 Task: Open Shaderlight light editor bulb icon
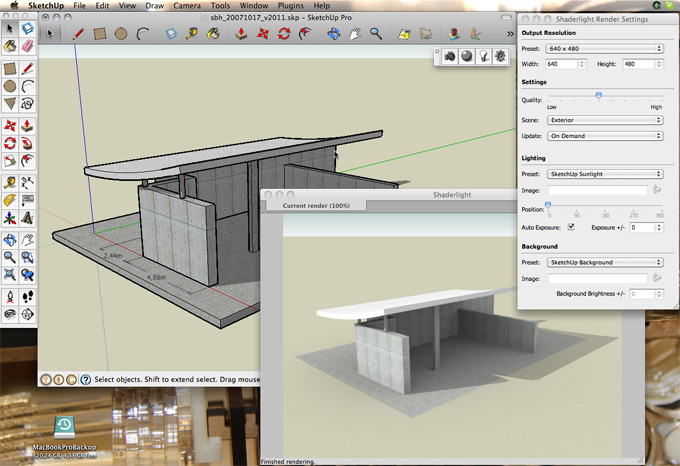click(484, 56)
